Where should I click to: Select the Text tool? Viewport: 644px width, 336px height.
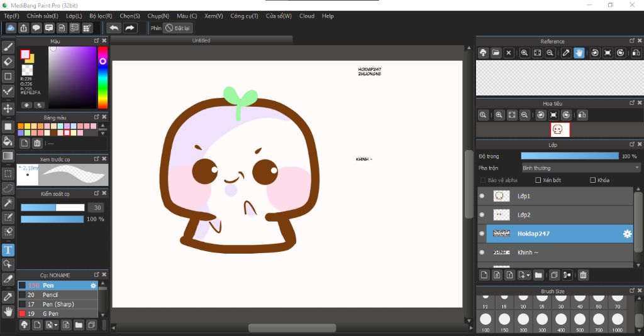pos(8,249)
